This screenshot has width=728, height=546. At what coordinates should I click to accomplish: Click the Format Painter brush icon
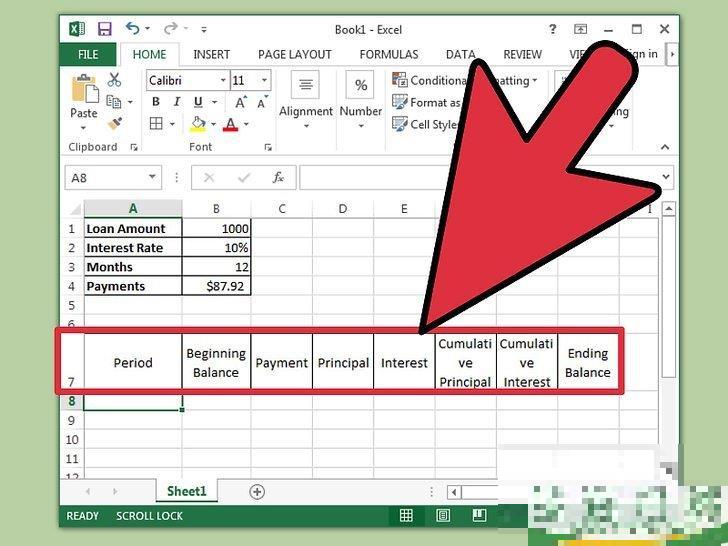click(114, 123)
